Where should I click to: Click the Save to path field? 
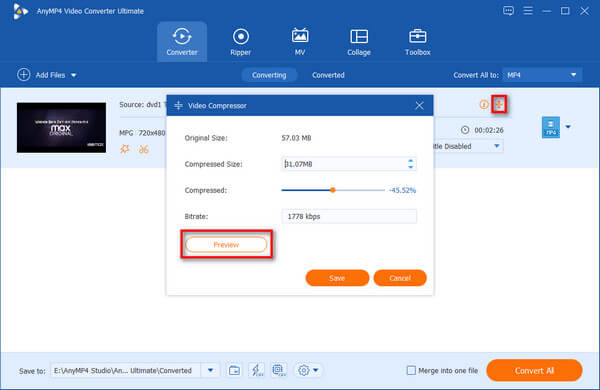click(x=126, y=370)
